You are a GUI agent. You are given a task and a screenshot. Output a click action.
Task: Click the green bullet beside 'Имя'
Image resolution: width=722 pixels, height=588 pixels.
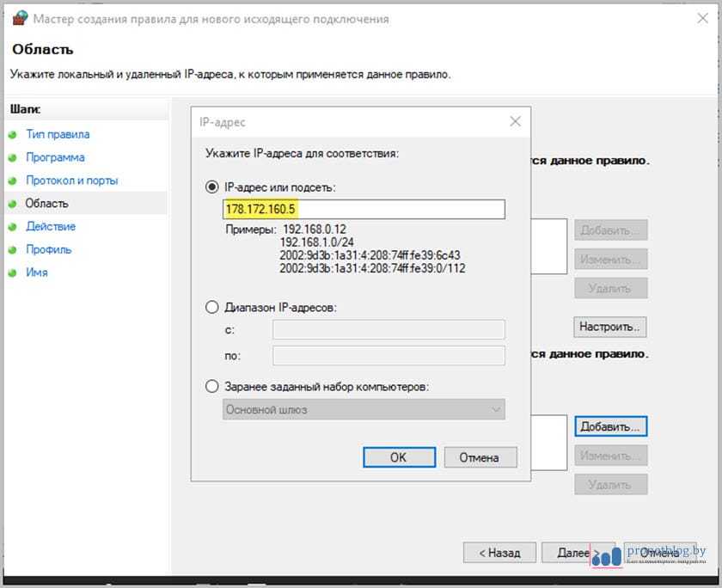click(x=13, y=273)
